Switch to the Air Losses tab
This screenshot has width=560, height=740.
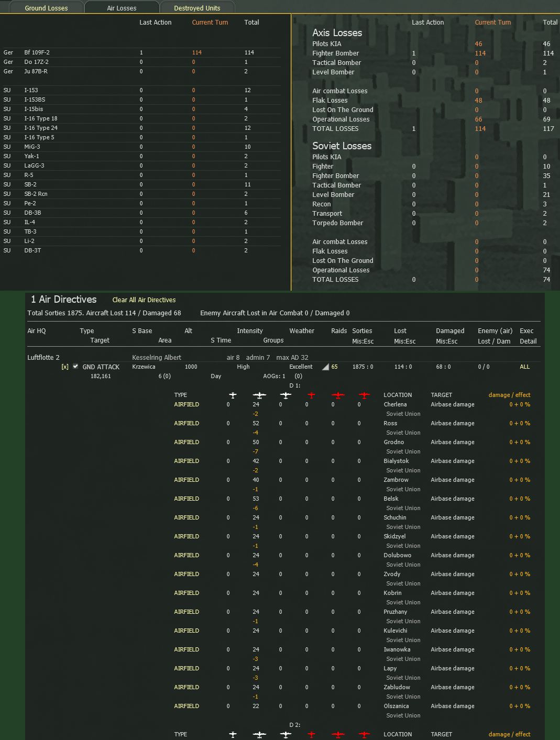(x=122, y=8)
